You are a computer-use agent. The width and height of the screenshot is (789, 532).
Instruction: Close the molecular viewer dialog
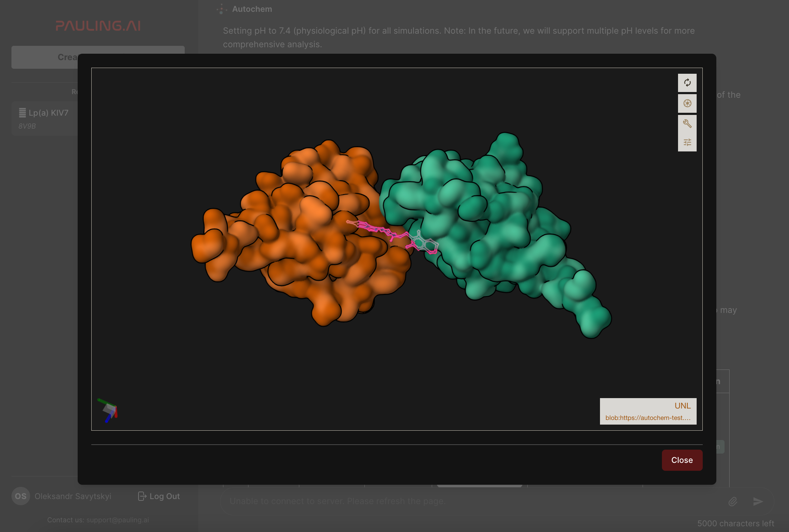[682, 460]
